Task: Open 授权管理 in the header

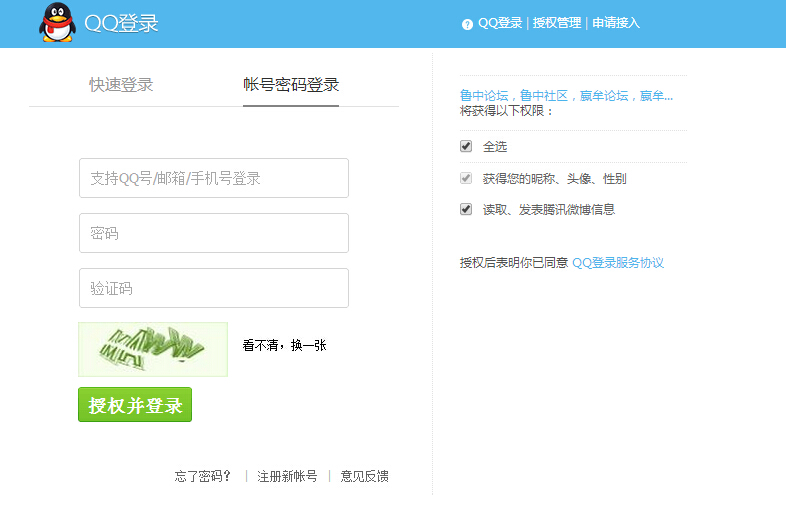Action: [556, 23]
